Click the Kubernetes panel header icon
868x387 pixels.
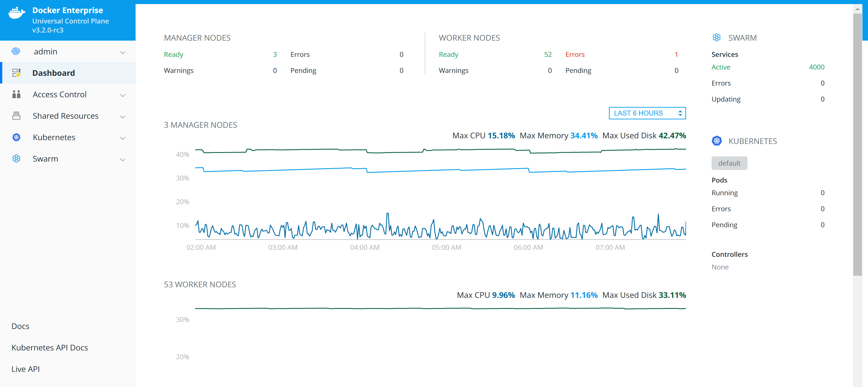point(716,141)
